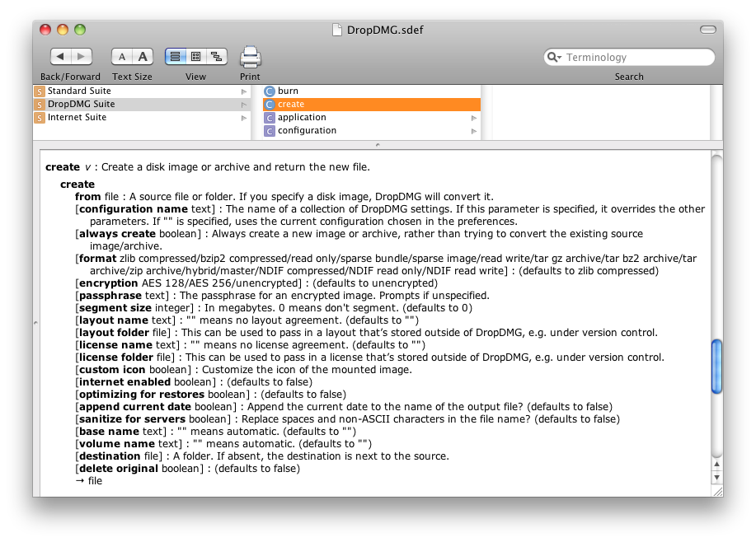
Task: Click the scroll up arrow
Action: (717, 464)
